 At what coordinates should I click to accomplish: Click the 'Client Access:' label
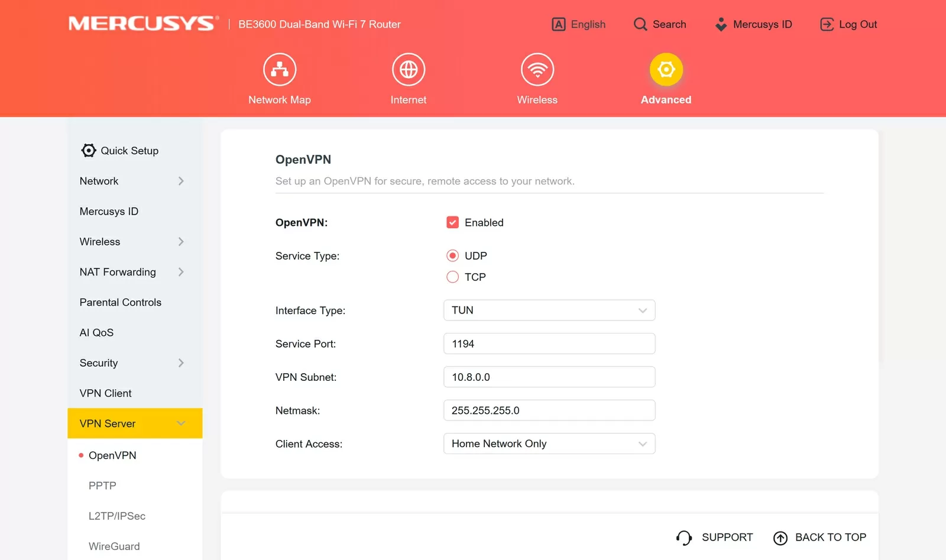click(309, 444)
